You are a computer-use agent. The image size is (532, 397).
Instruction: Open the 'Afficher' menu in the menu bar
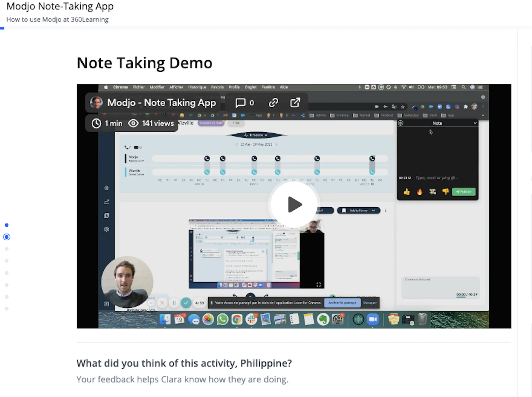click(x=176, y=87)
